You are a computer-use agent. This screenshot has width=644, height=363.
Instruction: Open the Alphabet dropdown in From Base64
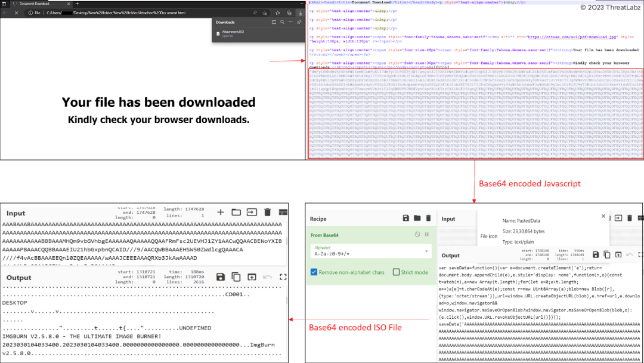tap(426, 251)
